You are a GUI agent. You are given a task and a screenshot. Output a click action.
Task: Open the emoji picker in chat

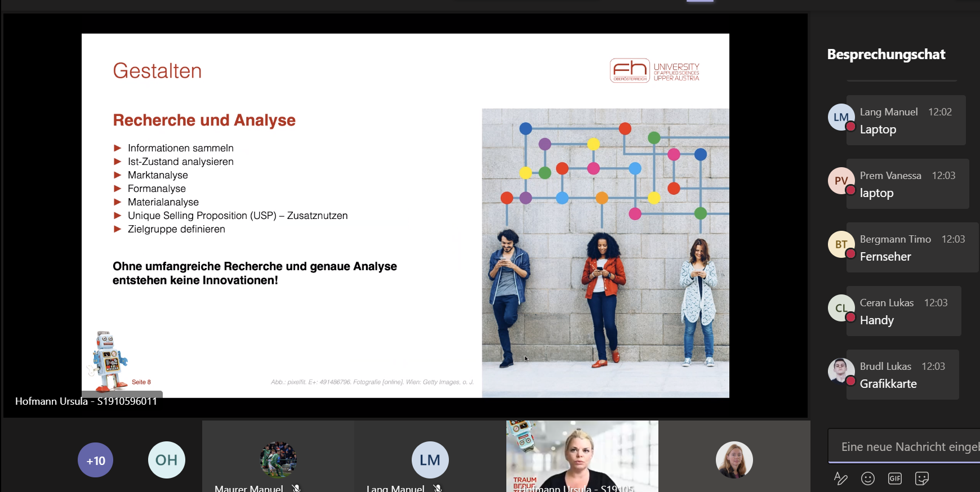click(868, 478)
